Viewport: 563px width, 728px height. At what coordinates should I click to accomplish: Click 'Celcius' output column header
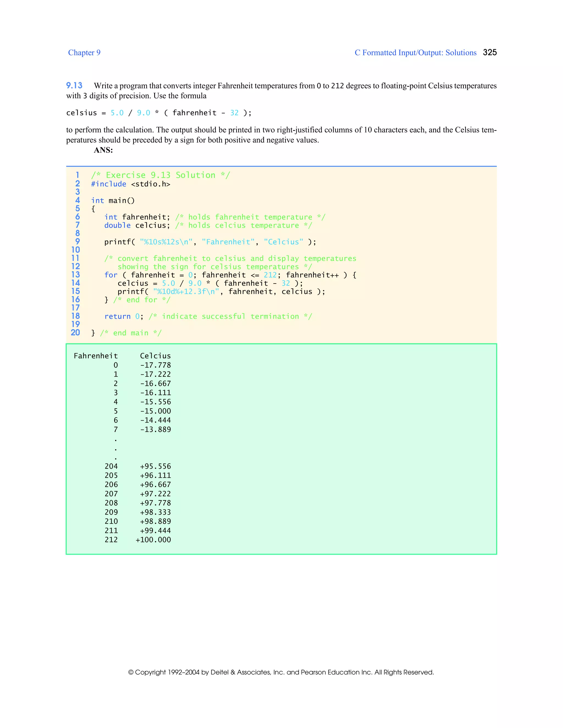(x=155, y=356)
